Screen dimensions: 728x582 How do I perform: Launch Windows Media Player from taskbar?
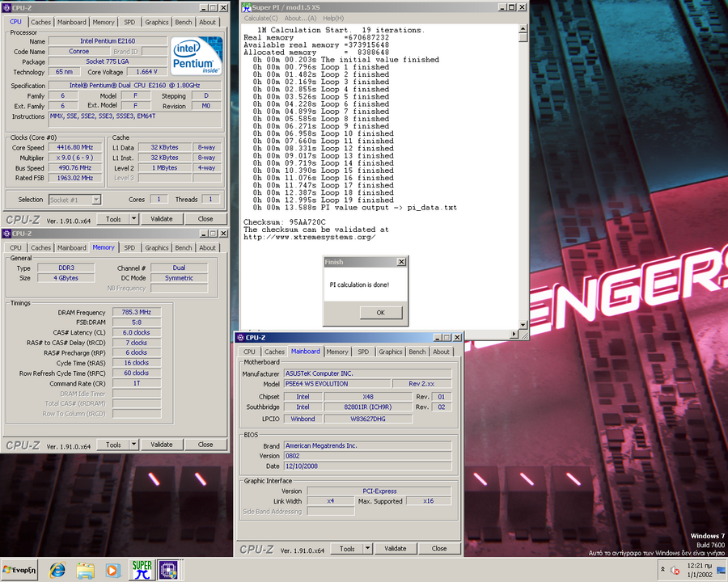(112, 570)
